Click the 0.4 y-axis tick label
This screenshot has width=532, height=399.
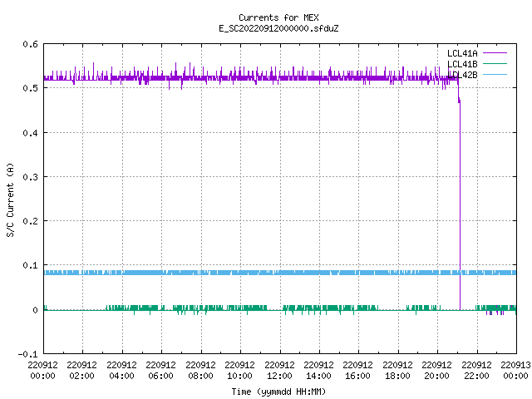[30, 133]
